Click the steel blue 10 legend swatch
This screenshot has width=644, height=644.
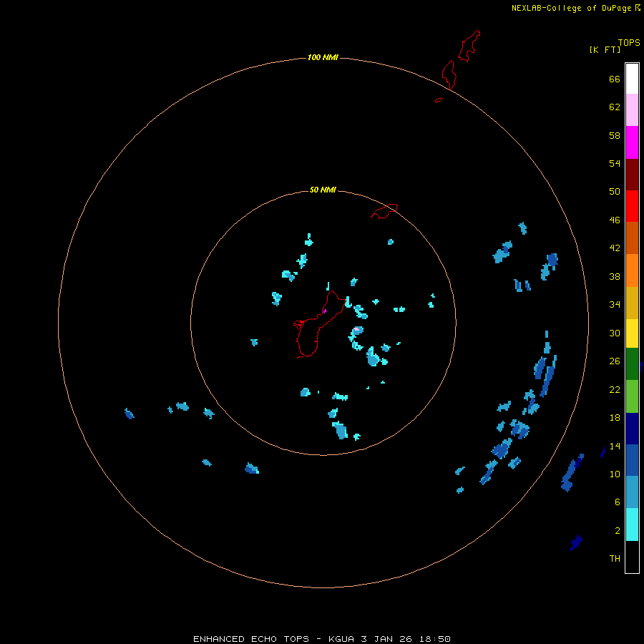pyautogui.click(x=632, y=492)
